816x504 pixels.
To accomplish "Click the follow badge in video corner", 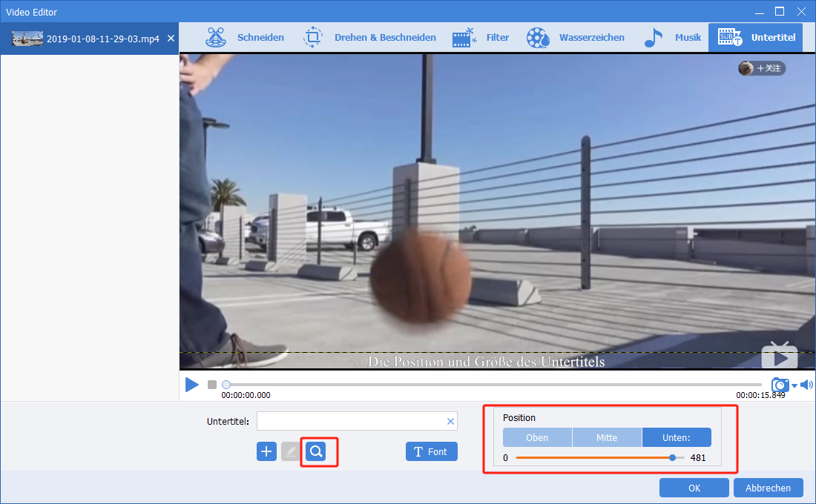I will tap(762, 68).
